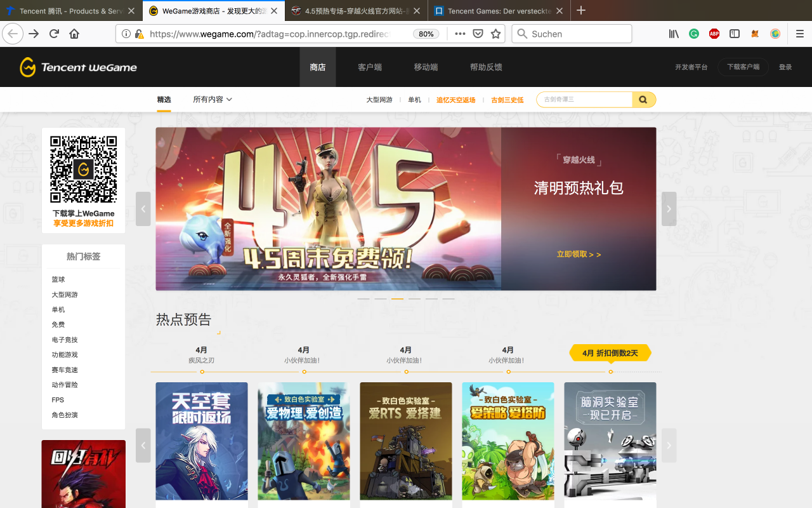Jump to the first banner slide indicator
812x508 pixels.
363,298
